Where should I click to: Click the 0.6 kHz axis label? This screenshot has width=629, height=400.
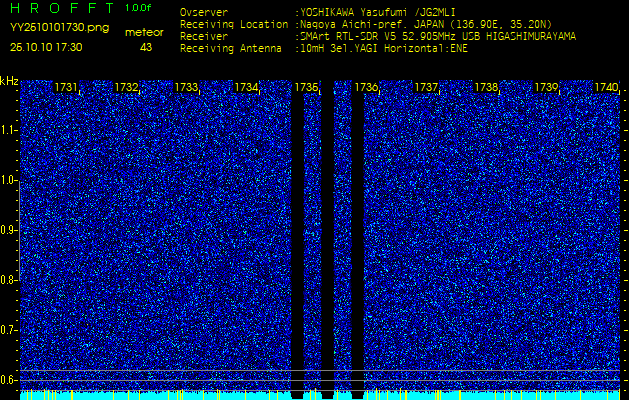point(7,380)
